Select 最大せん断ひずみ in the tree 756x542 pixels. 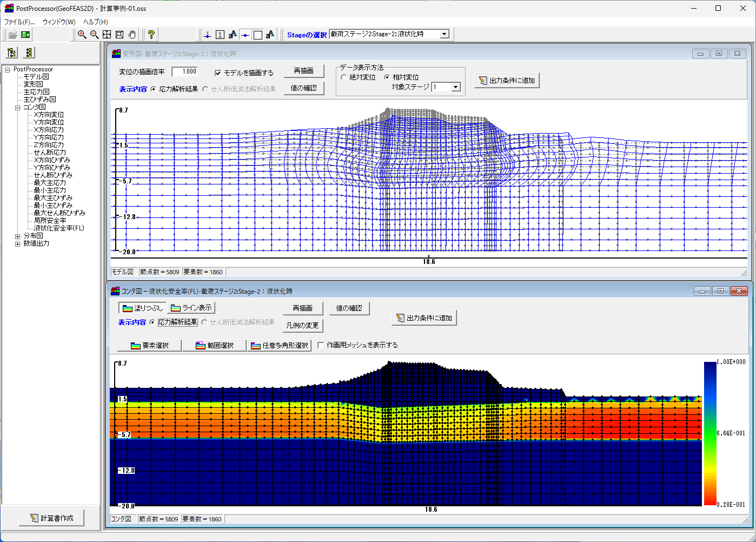(x=59, y=213)
